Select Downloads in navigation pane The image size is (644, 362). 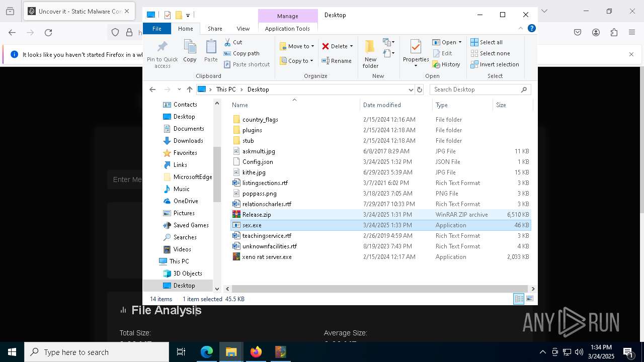pos(188,141)
